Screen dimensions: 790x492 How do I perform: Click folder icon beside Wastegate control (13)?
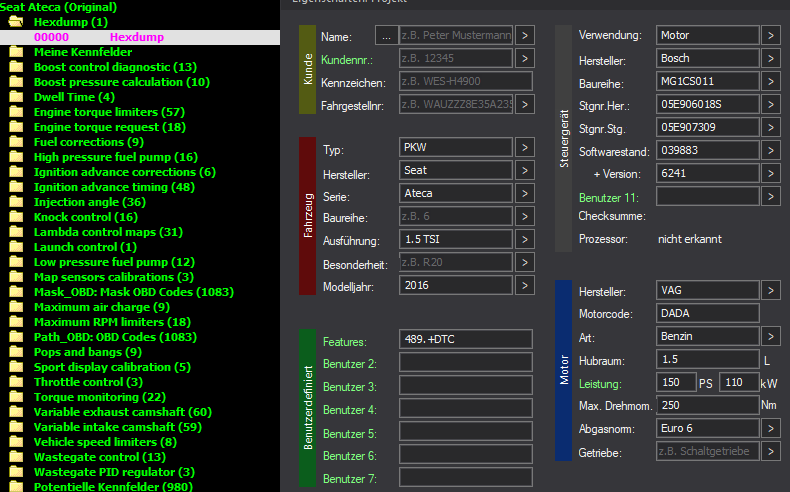pyautogui.click(x=16, y=457)
